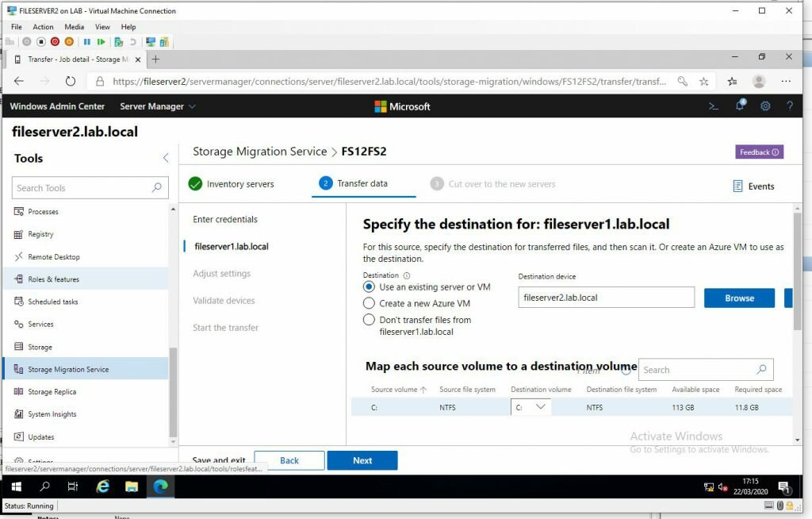Collapse the Tools pane chevron
This screenshot has width=812, height=519.
point(166,158)
